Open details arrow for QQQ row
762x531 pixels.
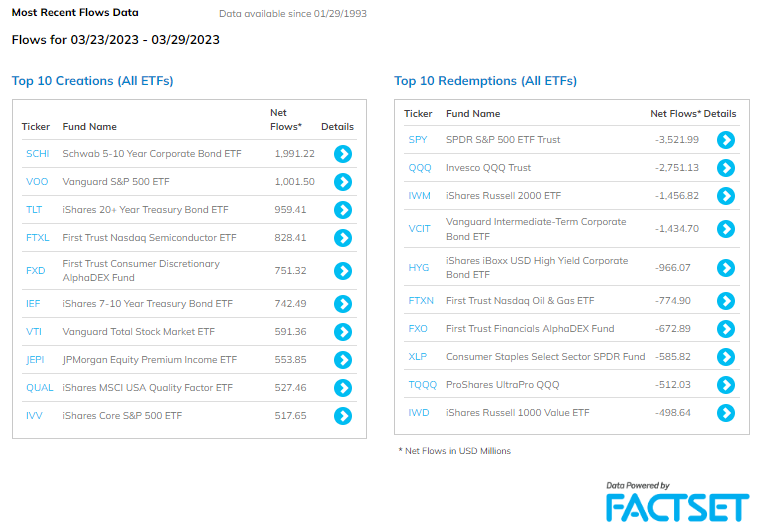tap(726, 168)
